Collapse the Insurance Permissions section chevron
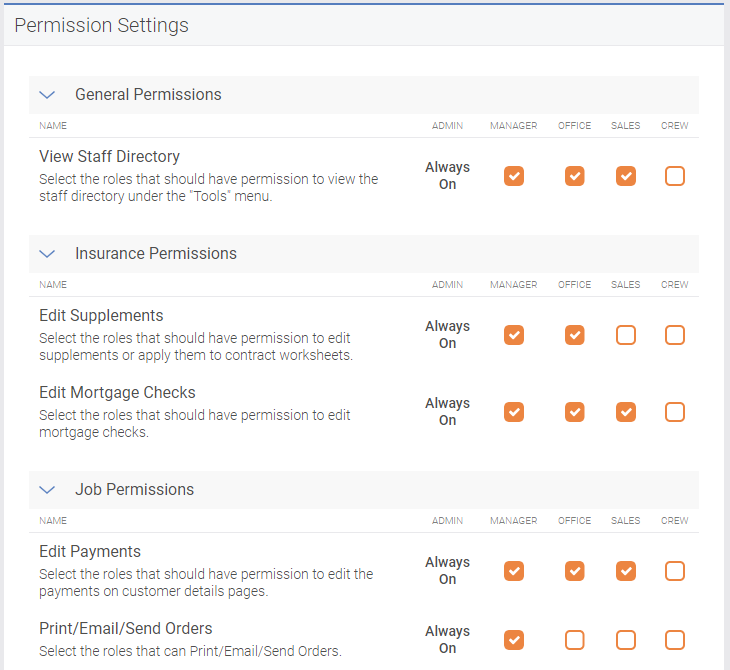Screen dimensions: 730x670 (x=47, y=254)
